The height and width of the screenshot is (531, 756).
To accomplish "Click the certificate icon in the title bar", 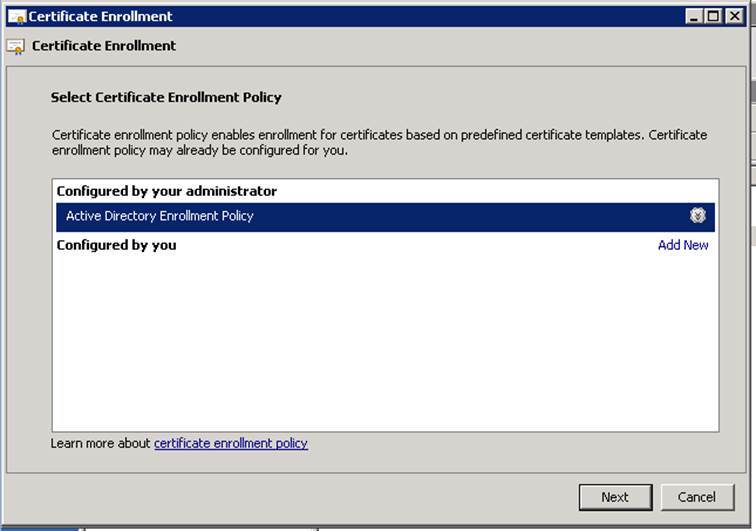I will pos(16,17).
